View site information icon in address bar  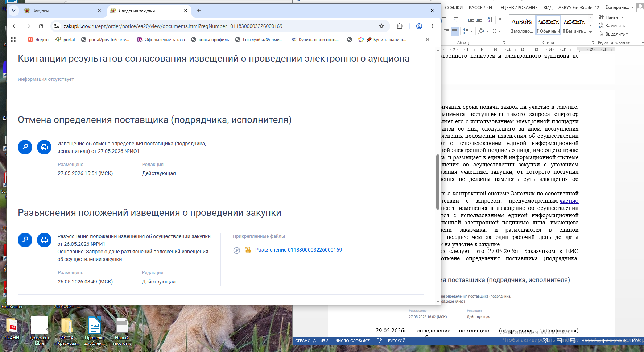(56, 26)
